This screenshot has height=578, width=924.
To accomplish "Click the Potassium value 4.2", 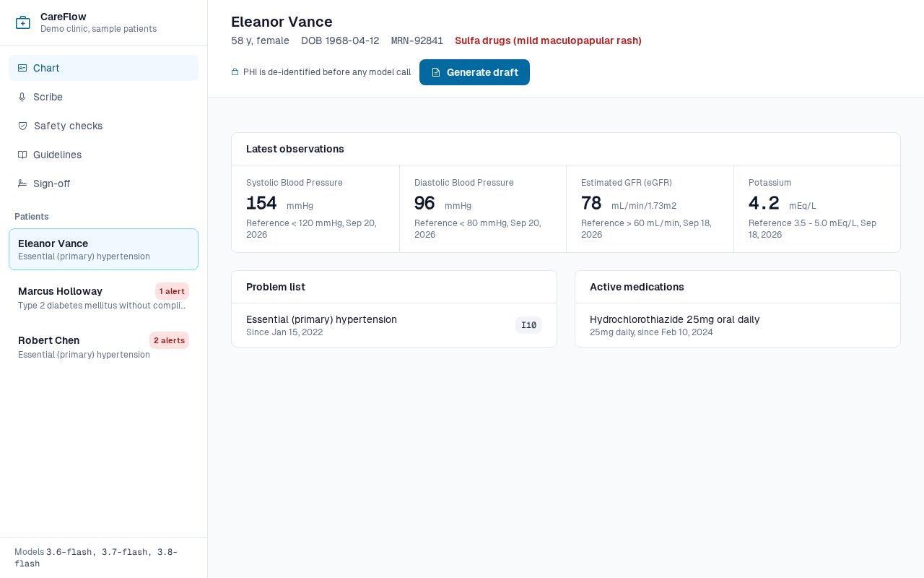I will 764,203.
